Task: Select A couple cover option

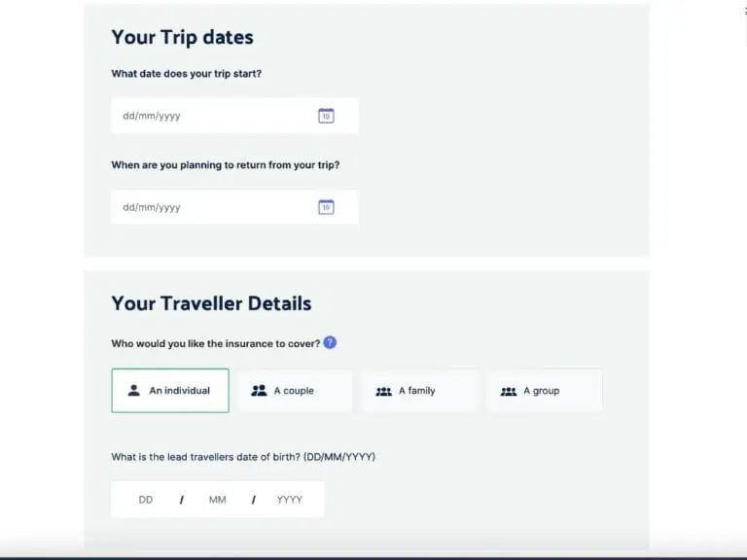Action: click(x=295, y=391)
